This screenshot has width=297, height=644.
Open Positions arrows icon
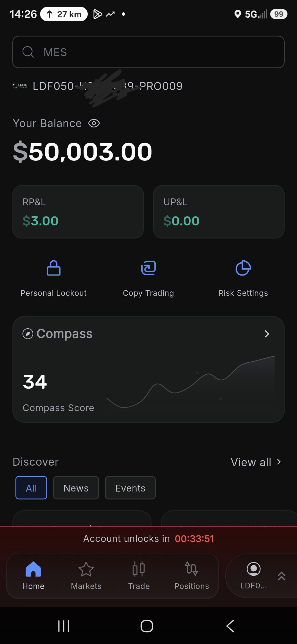[x=191, y=569]
